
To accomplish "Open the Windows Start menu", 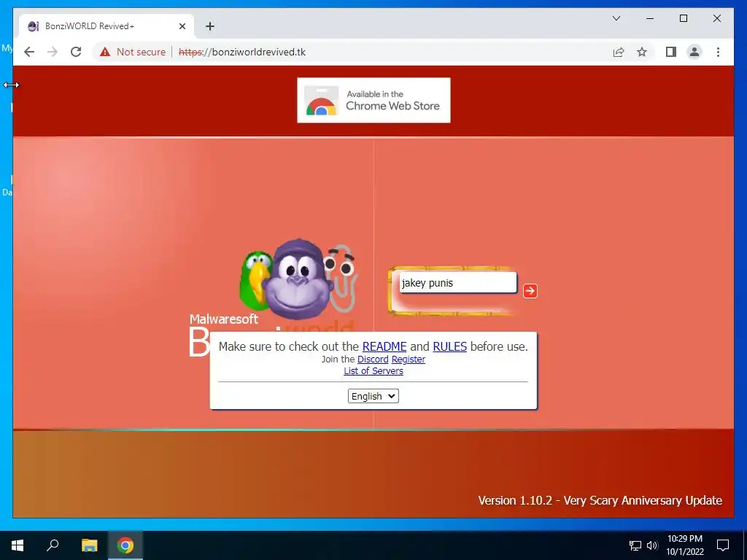I will click(18, 545).
